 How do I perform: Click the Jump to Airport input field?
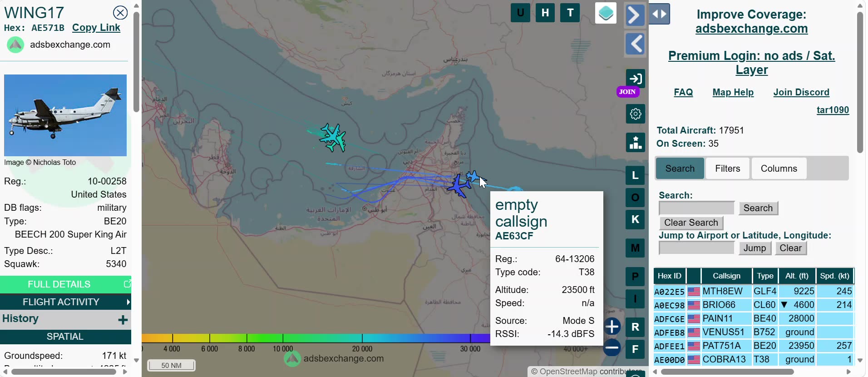click(696, 248)
